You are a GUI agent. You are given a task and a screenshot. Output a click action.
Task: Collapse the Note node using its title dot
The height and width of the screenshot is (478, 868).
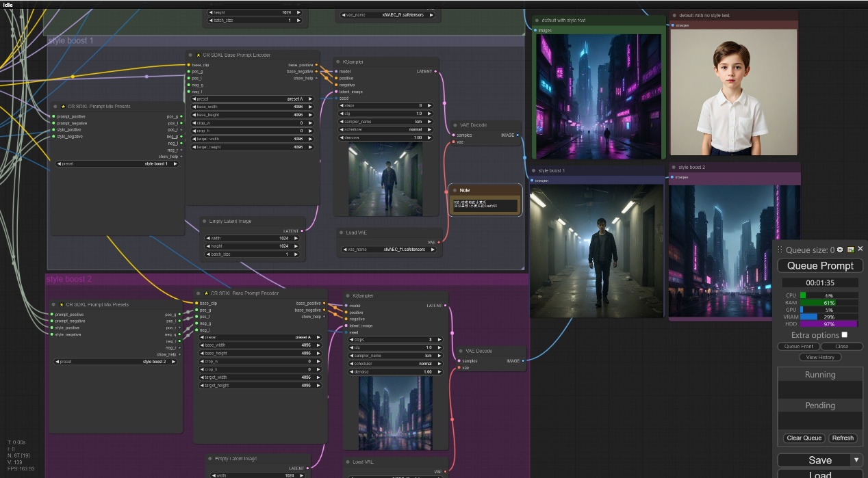pos(455,190)
